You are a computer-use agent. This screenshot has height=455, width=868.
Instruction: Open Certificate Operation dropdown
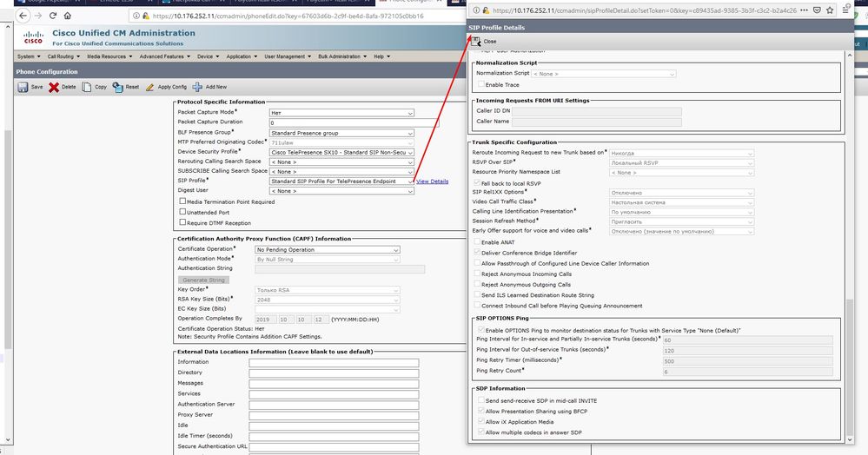click(x=328, y=249)
